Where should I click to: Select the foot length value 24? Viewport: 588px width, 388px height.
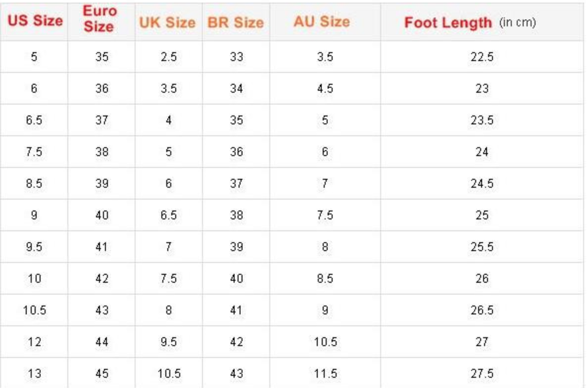(482, 152)
